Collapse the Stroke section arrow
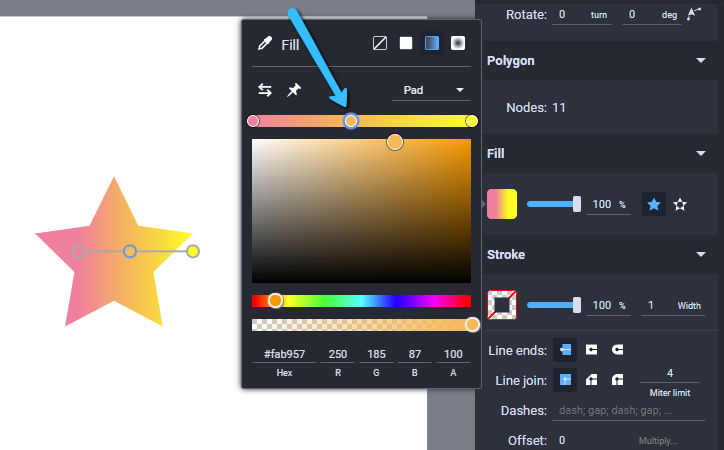The width and height of the screenshot is (724, 450). pyautogui.click(x=701, y=254)
